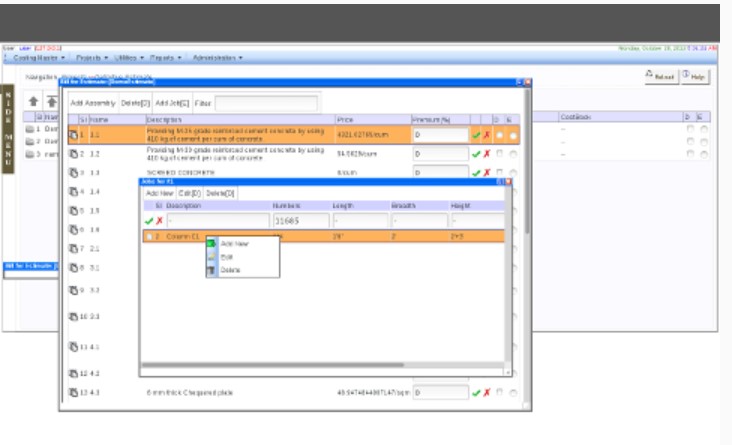Choose Edit in the context menu
732x445 pixels.
pos(243,257)
